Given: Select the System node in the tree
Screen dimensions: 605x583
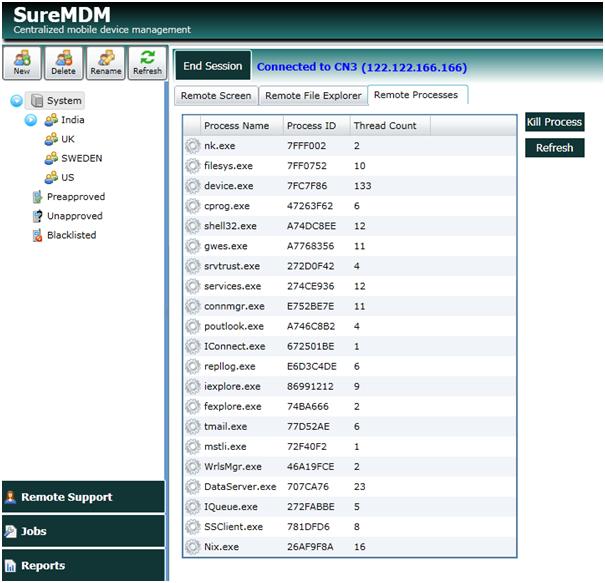Looking at the screenshot, I should pos(55,101).
